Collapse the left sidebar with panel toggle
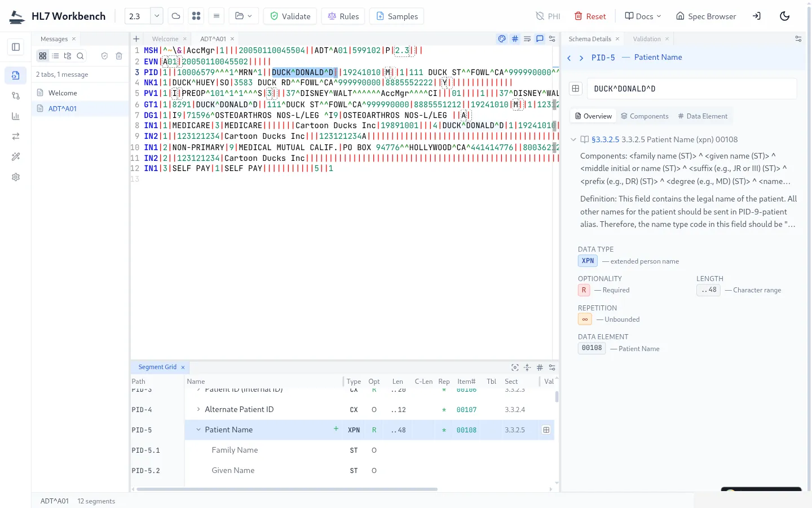The height and width of the screenshot is (508, 812). [15, 47]
